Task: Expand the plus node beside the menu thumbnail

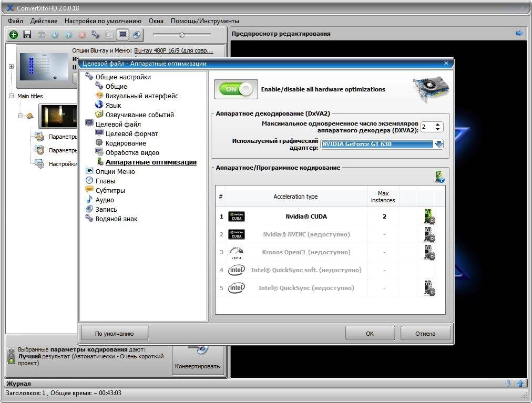Action: click(12, 67)
